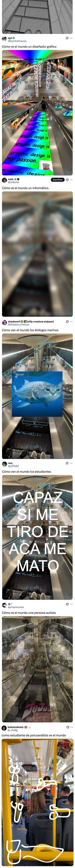Open shadoomf's profile picture
This screenshot has width=75, height=868.
(x=4, y=323)
